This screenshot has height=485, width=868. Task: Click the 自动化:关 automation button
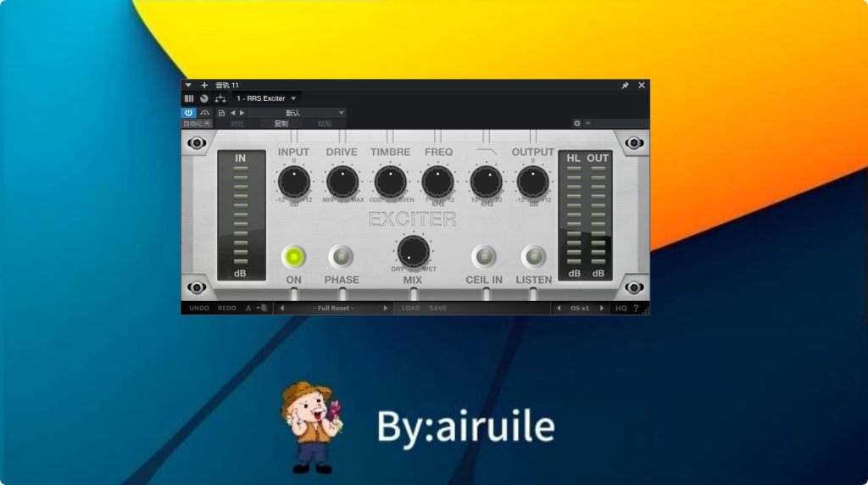[x=197, y=124]
